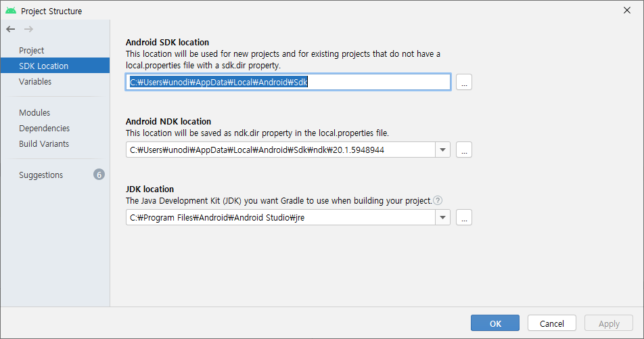Go back with the left arrow icon
This screenshot has width=644, height=339.
pyautogui.click(x=11, y=29)
